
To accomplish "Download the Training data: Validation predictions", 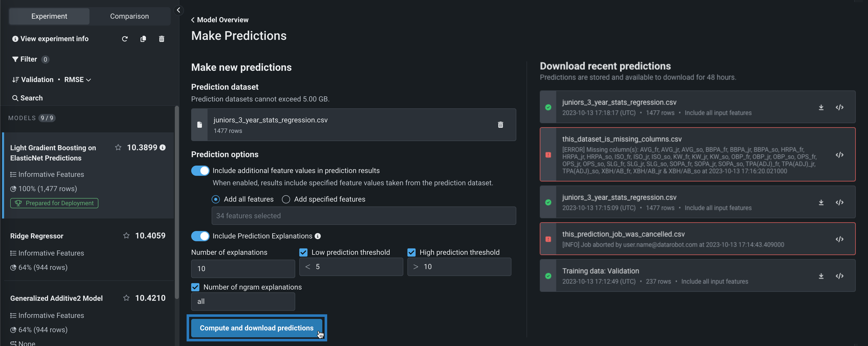I will click(x=821, y=276).
